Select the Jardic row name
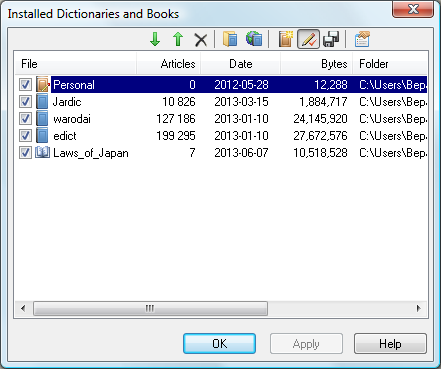This screenshot has height=369, width=441. coord(67,102)
